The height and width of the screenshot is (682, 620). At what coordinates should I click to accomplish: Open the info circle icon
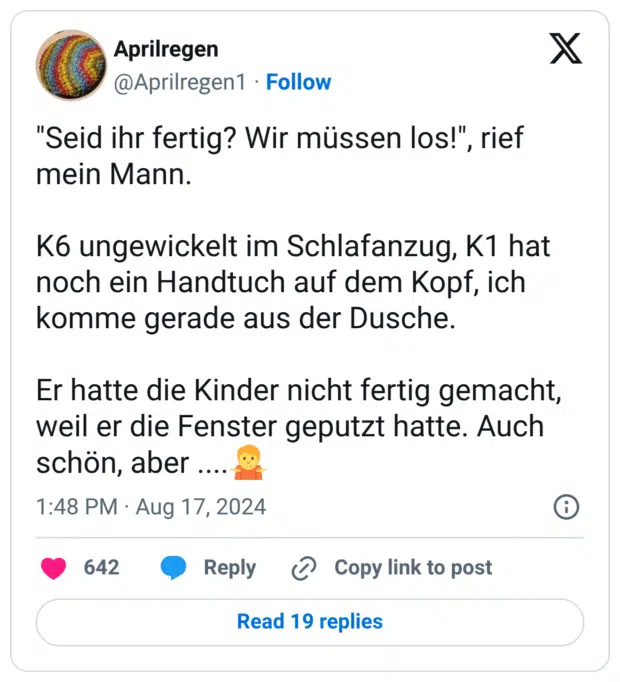click(566, 507)
